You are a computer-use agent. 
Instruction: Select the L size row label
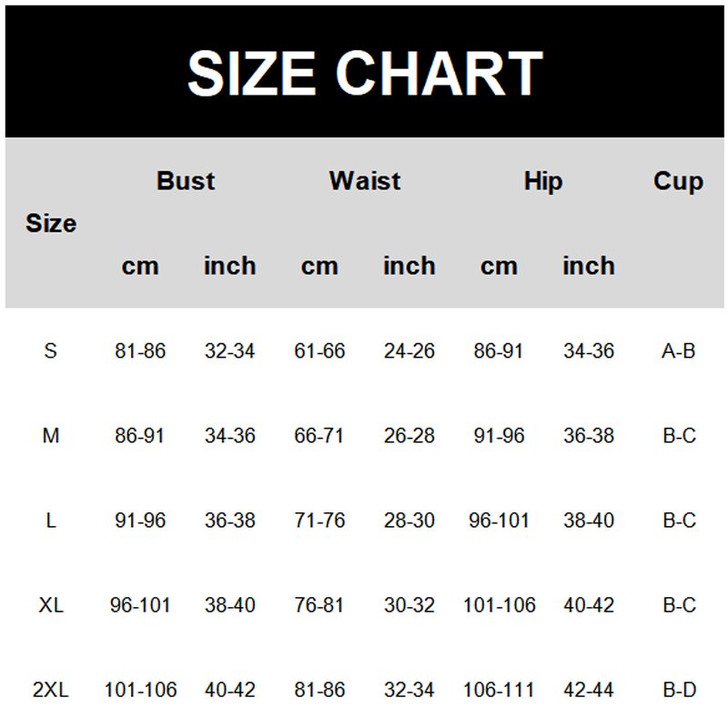pos(51,521)
